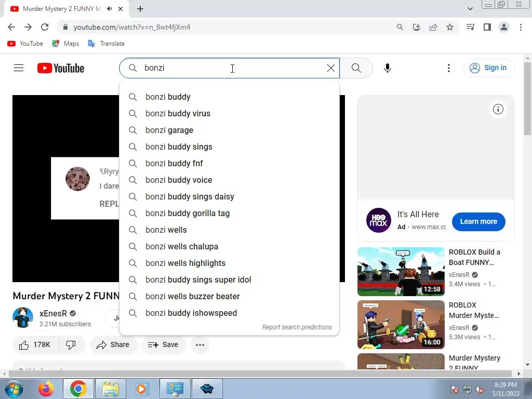Reload the YouTube page
The height and width of the screenshot is (399, 532).
click(x=45, y=27)
